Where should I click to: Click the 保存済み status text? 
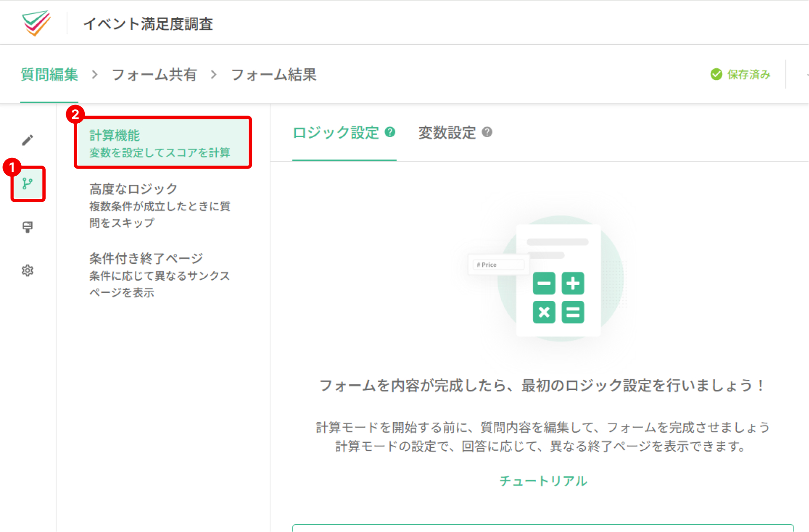pos(749,75)
